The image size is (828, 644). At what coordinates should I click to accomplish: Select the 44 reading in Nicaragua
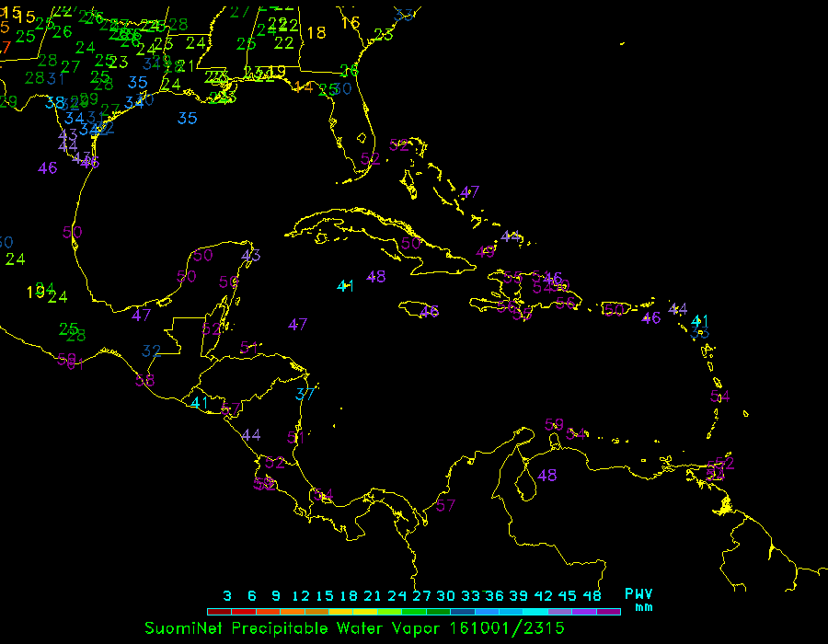click(x=251, y=435)
